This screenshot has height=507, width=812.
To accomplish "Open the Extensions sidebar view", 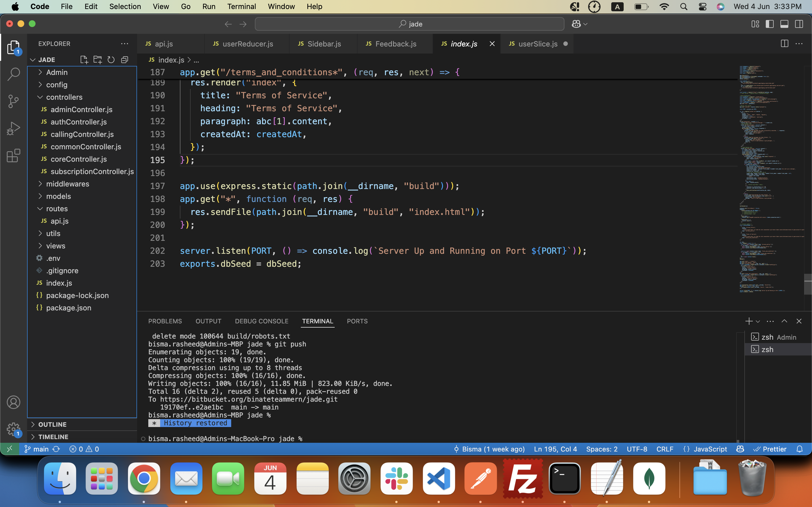I will [14, 156].
